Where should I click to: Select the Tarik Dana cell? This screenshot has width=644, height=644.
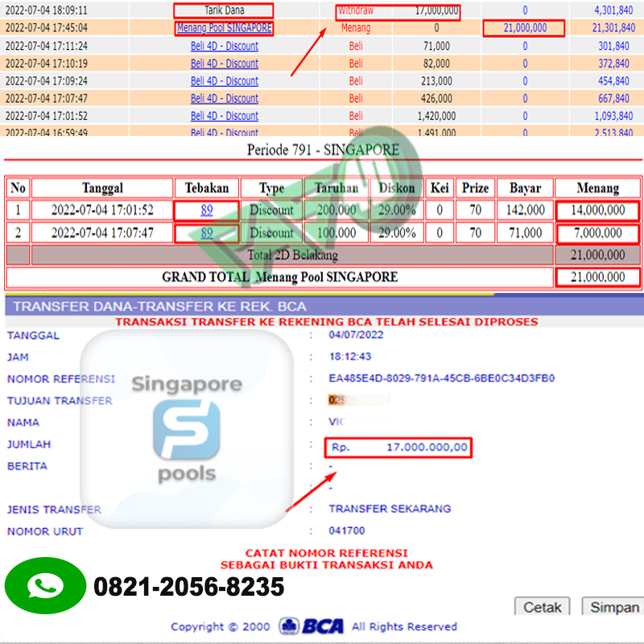(x=224, y=10)
